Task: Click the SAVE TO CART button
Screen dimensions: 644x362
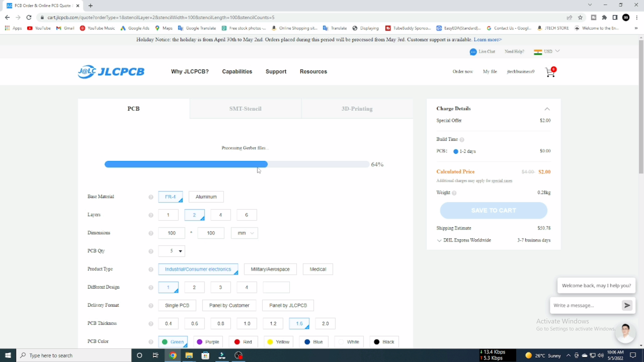Action: pyautogui.click(x=493, y=210)
